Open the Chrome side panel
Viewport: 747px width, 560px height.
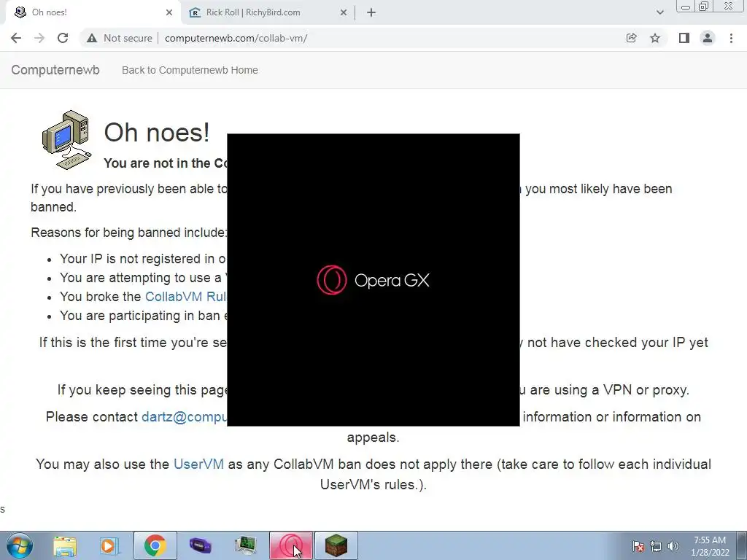coord(684,38)
